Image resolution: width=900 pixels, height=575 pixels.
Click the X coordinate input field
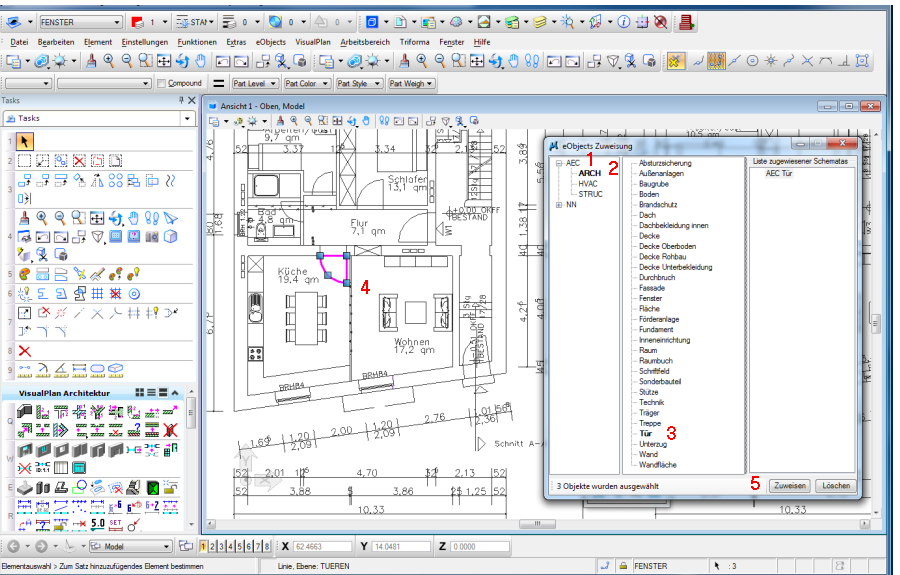[323, 547]
